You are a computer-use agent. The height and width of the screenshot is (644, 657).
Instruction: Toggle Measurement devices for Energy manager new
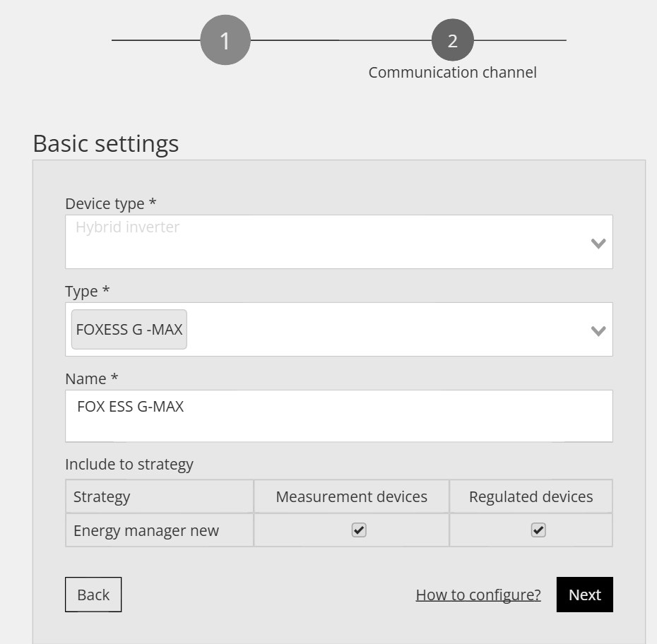click(x=359, y=530)
